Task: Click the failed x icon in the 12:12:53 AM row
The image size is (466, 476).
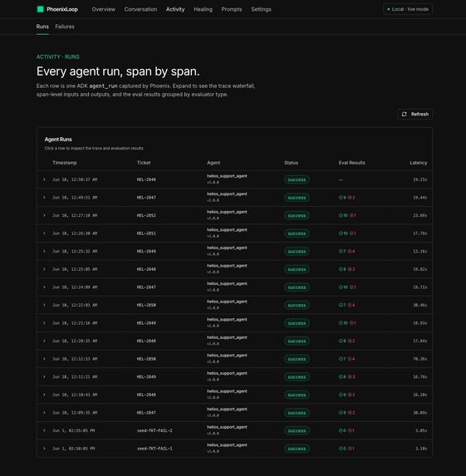Action: (x=350, y=359)
